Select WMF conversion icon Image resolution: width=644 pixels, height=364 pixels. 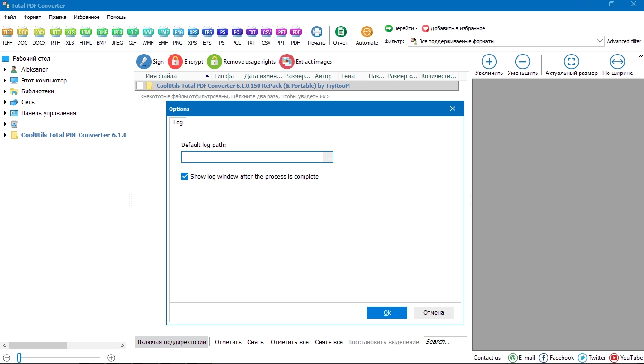[x=148, y=36]
